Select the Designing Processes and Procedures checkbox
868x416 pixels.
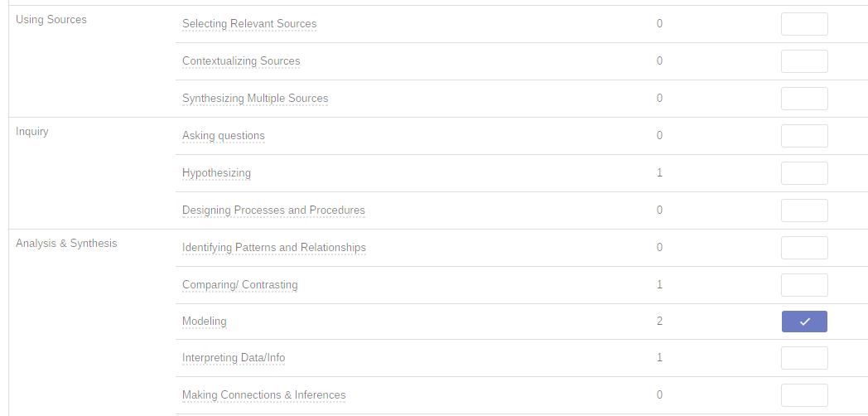(804, 210)
